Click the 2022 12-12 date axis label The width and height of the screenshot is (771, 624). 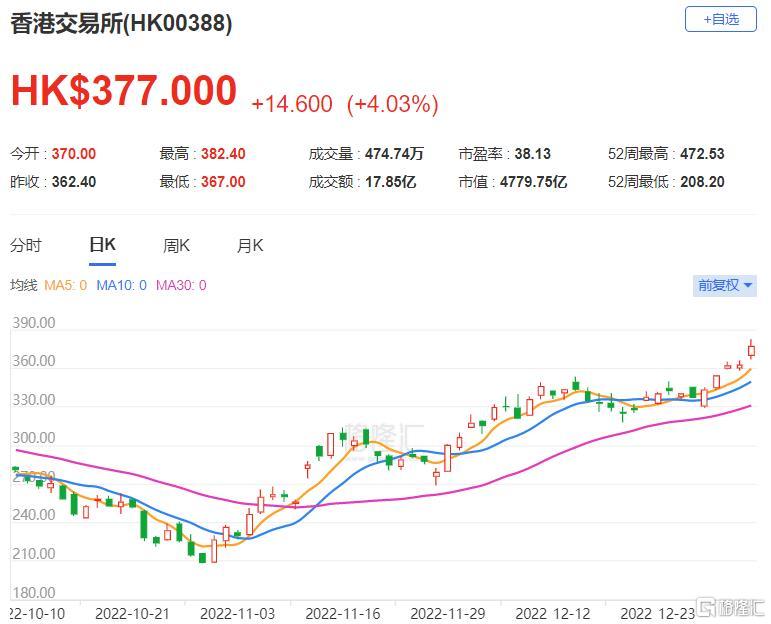coord(553,614)
